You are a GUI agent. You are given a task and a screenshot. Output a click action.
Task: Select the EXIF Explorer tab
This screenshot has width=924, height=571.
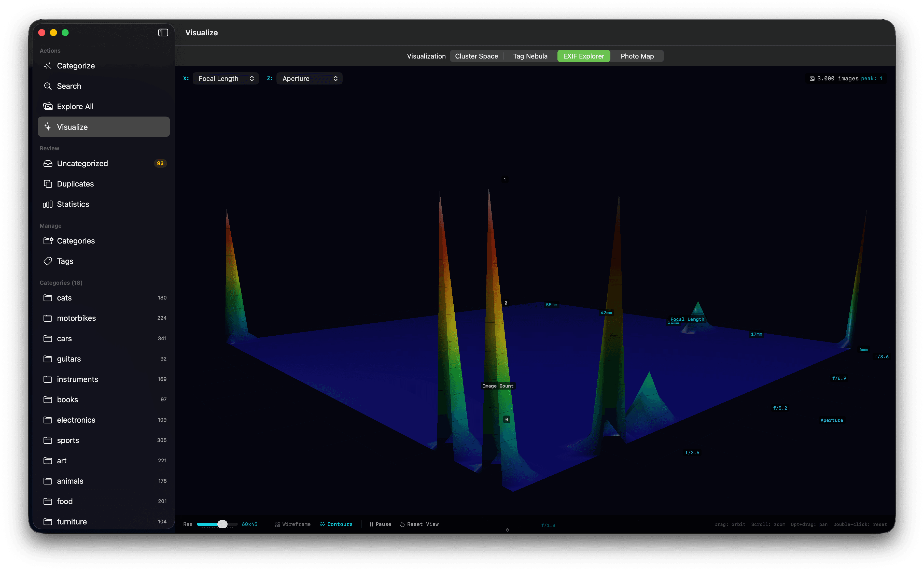584,56
